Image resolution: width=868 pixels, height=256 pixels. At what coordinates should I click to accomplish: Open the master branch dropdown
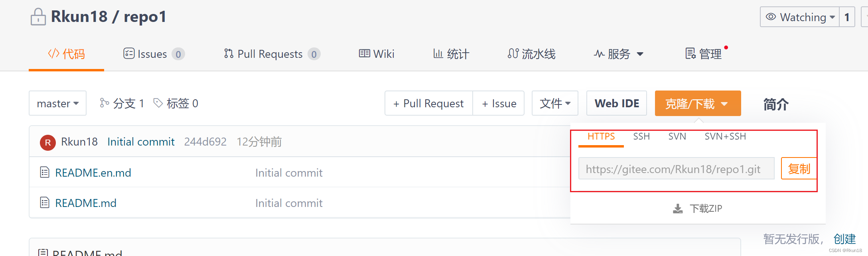pyautogui.click(x=57, y=103)
